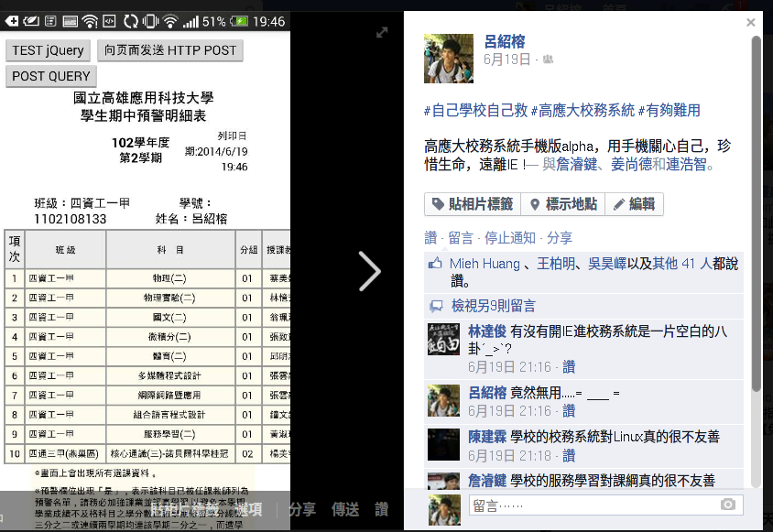This screenshot has height=532, width=773.
Task: Open tagged friend 詹濬鍵 in post text
Action: (576, 164)
